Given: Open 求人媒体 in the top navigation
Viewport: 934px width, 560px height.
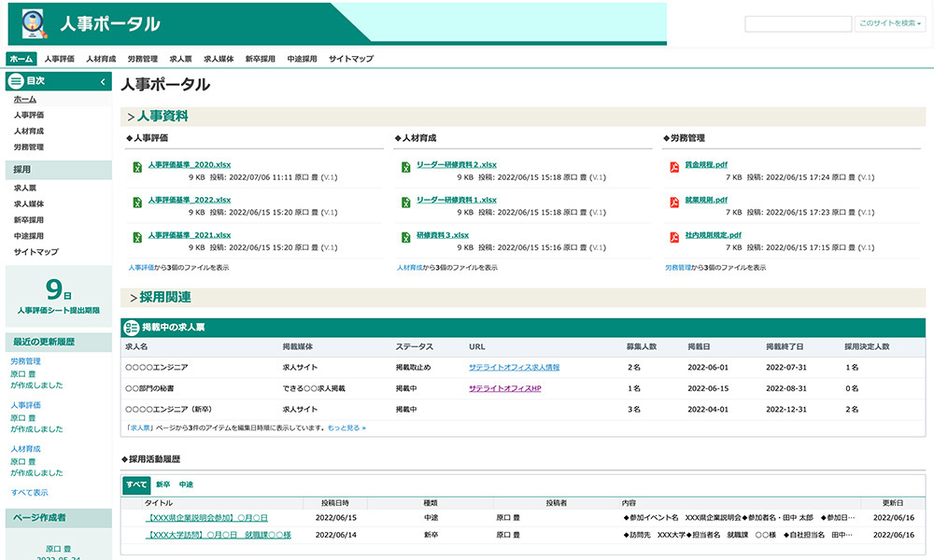Looking at the screenshot, I should click(219, 59).
